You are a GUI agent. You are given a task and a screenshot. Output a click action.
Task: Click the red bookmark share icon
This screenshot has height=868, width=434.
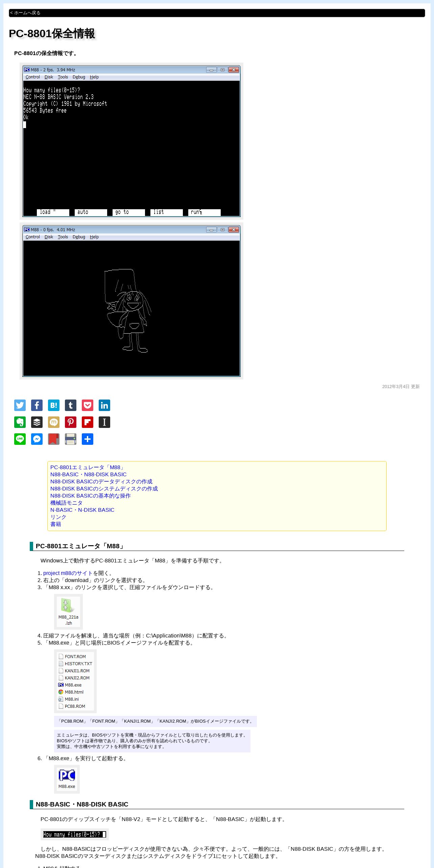(54, 439)
